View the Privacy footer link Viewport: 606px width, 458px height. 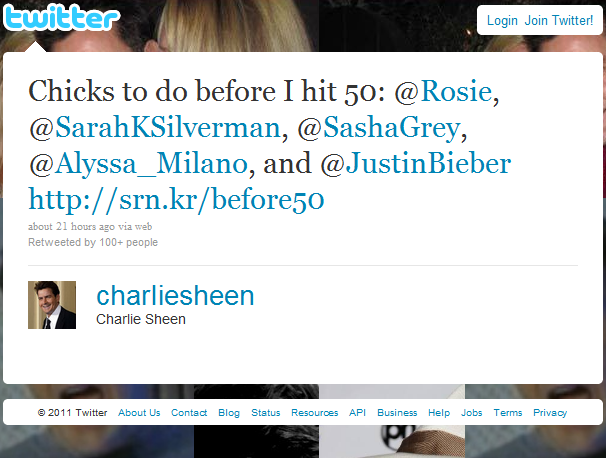550,413
